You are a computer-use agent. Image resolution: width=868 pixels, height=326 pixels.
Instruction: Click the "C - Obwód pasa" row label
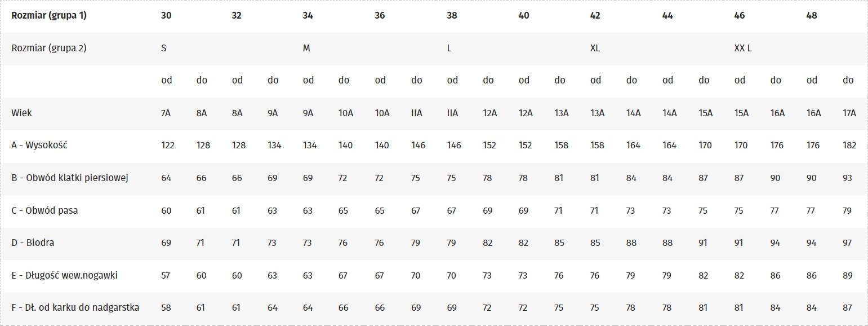click(44, 211)
